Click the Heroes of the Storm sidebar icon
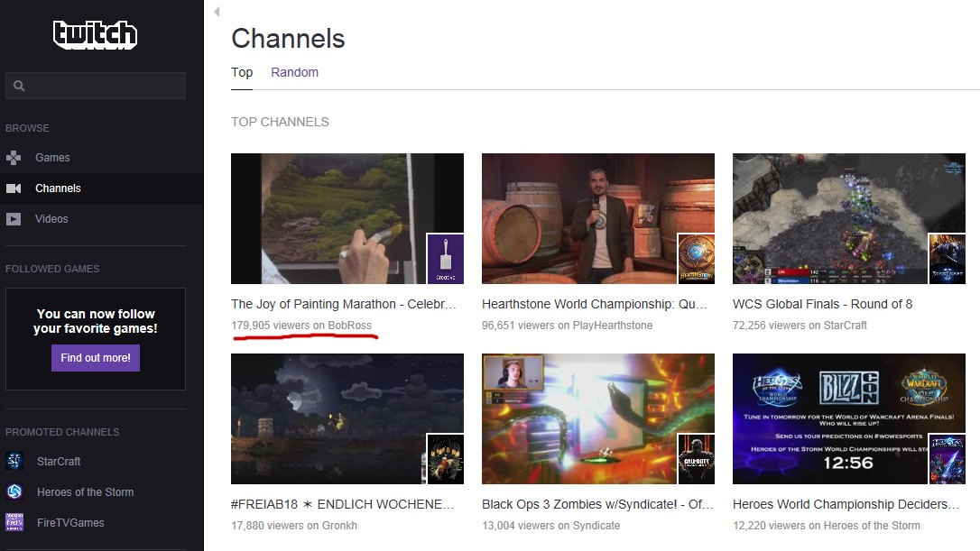The image size is (980, 551). 14,491
